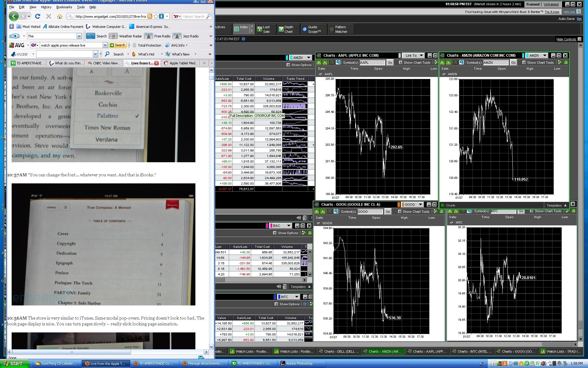Bookmark this page with the star icon
This screenshot has width=588, height=368.
156,16
